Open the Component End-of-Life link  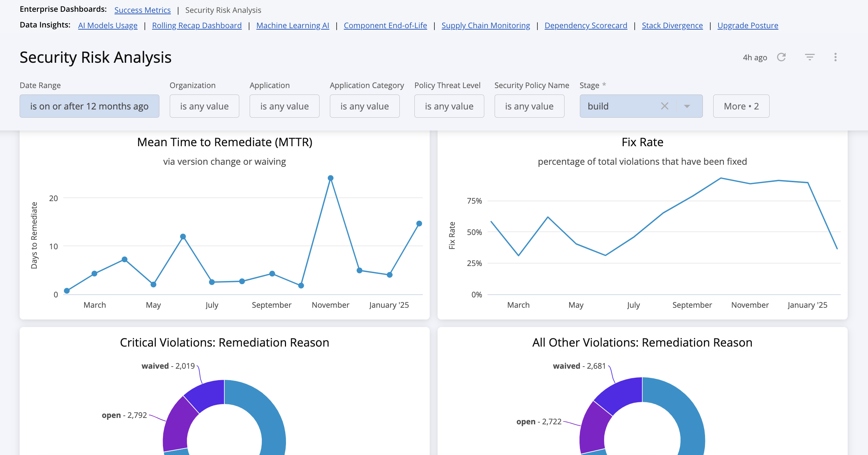point(385,25)
